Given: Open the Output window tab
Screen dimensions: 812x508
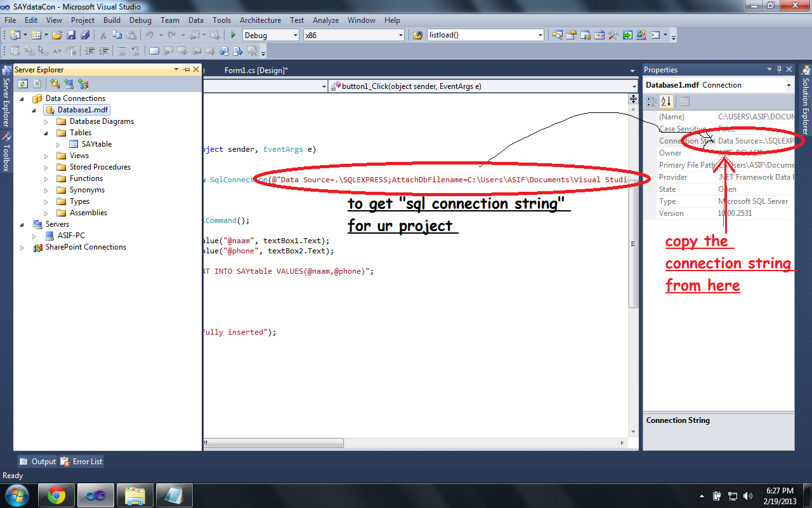Looking at the screenshot, I should click(x=37, y=462).
